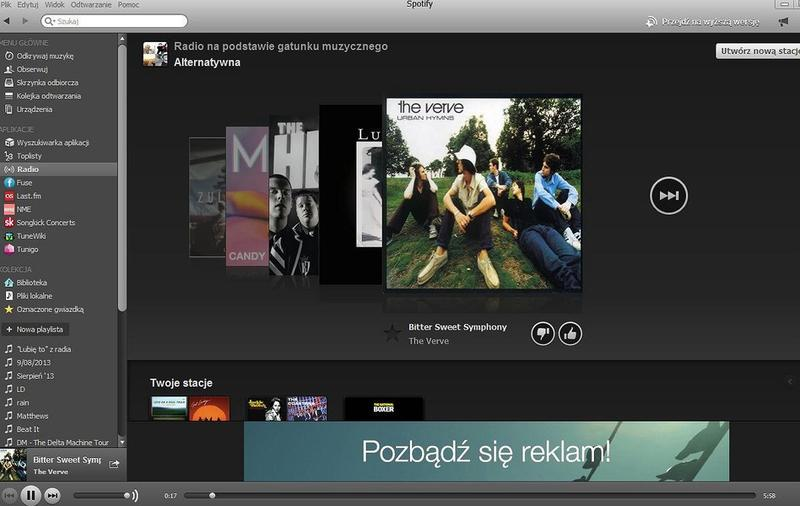
Task: Click Bitter Sweet Symphony title in main area
Action: (458, 327)
